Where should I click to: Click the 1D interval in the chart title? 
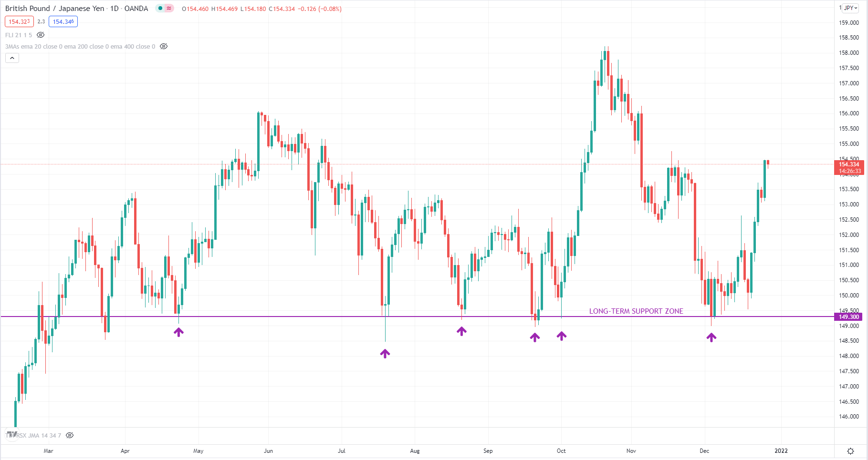click(115, 8)
